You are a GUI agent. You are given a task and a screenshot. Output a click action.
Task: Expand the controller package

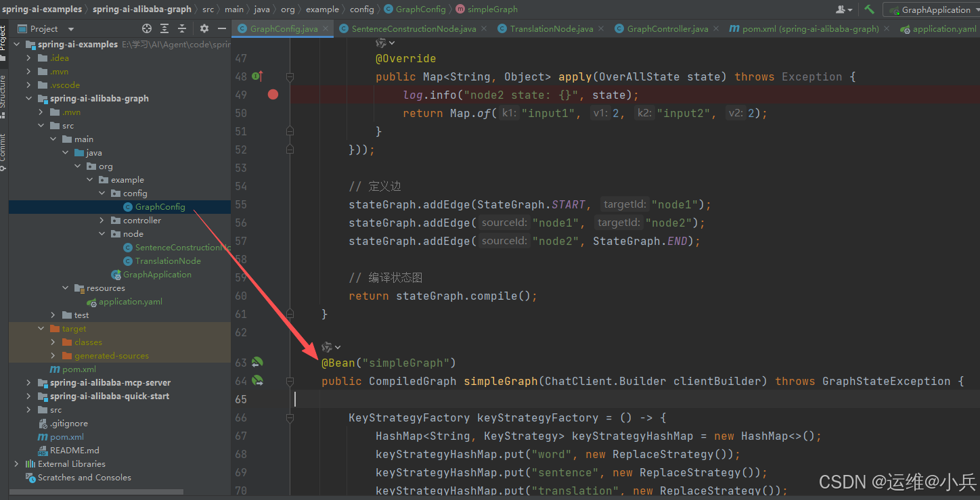click(102, 220)
